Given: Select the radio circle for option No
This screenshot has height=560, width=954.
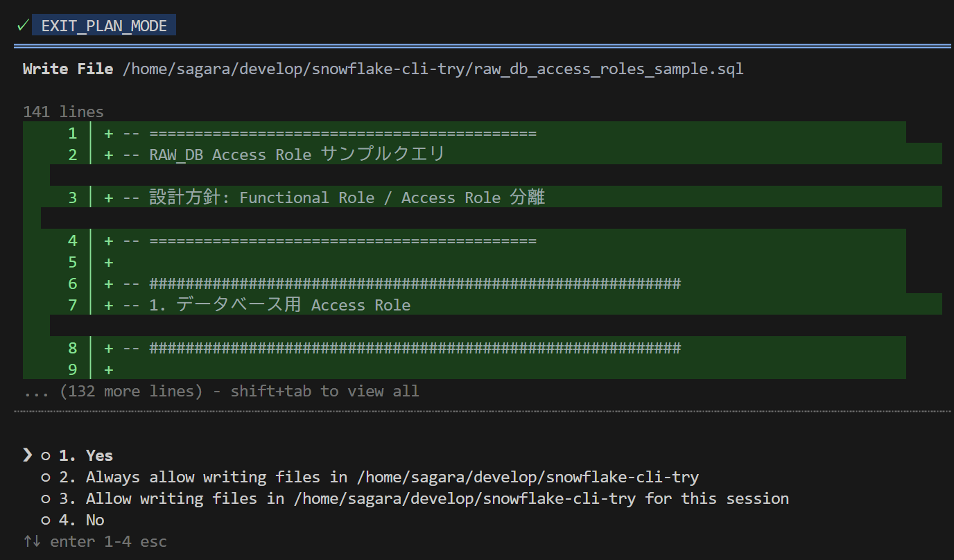Looking at the screenshot, I should coord(46,520).
